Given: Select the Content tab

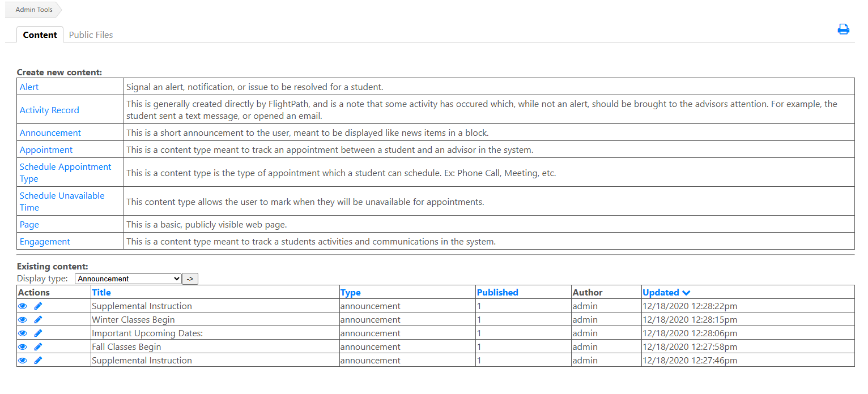Looking at the screenshot, I should [40, 35].
